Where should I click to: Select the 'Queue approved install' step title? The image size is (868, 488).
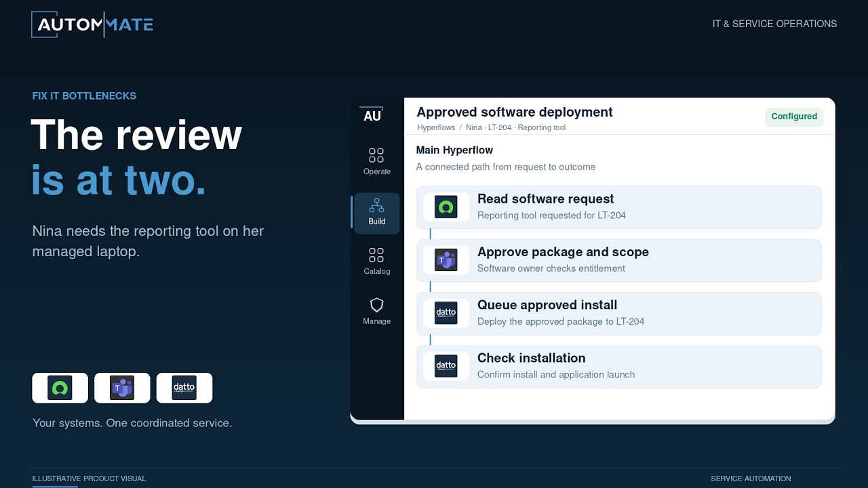(x=547, y=305)
